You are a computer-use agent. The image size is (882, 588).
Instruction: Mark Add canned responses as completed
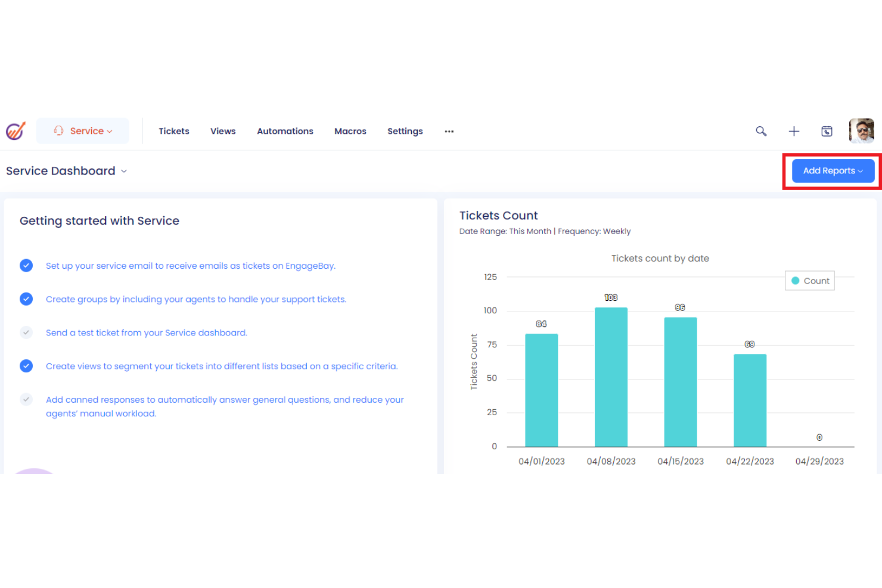coord(26,399)
